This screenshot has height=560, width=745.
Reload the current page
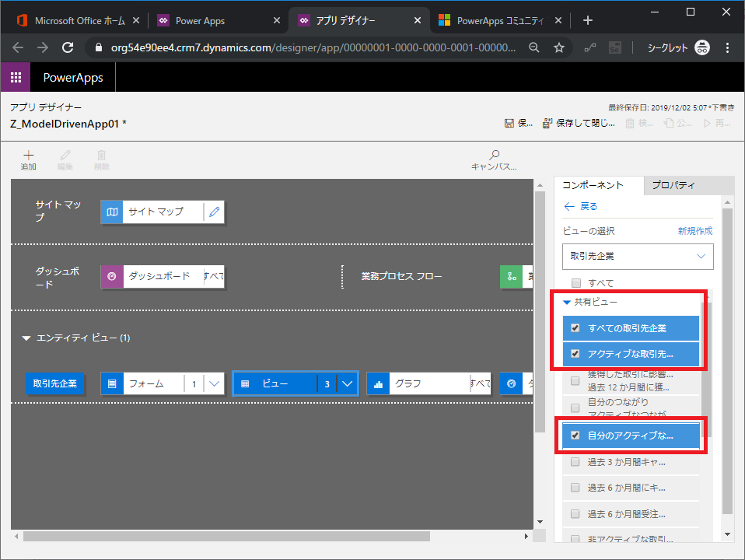[x=68, y=47]
